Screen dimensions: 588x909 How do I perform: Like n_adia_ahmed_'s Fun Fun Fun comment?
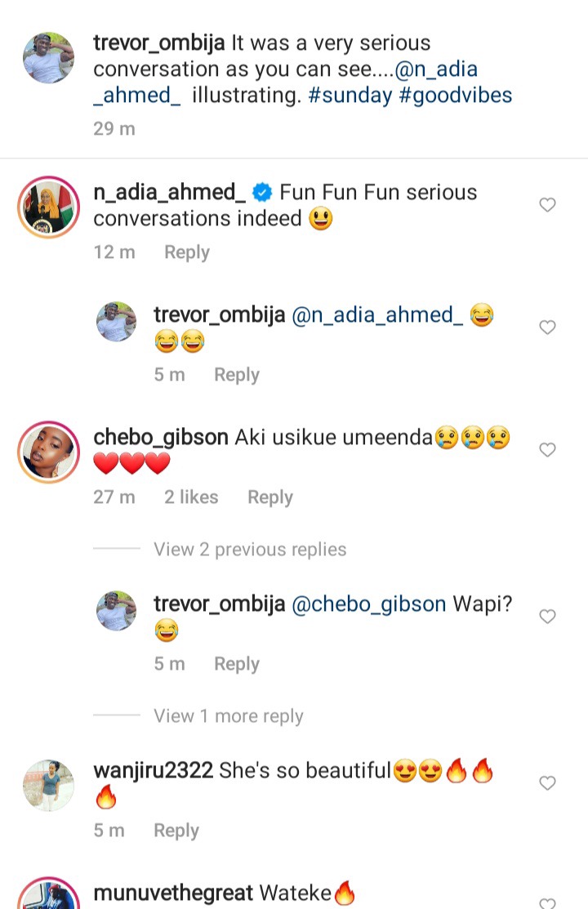[x=547, y=205]
